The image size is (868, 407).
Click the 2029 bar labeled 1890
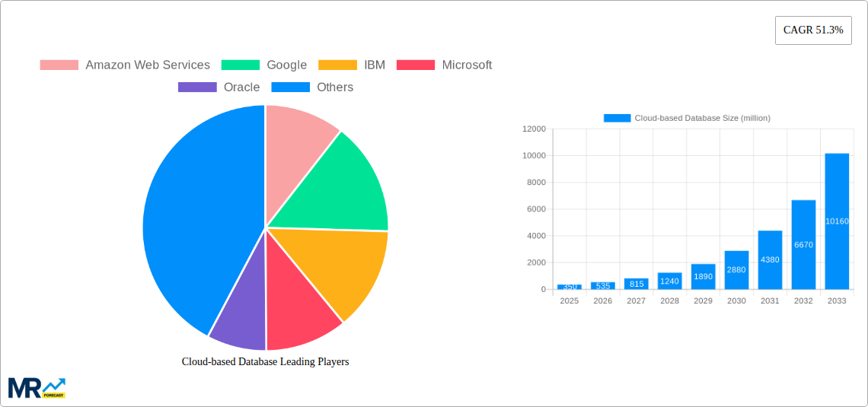tap(703, 276)
